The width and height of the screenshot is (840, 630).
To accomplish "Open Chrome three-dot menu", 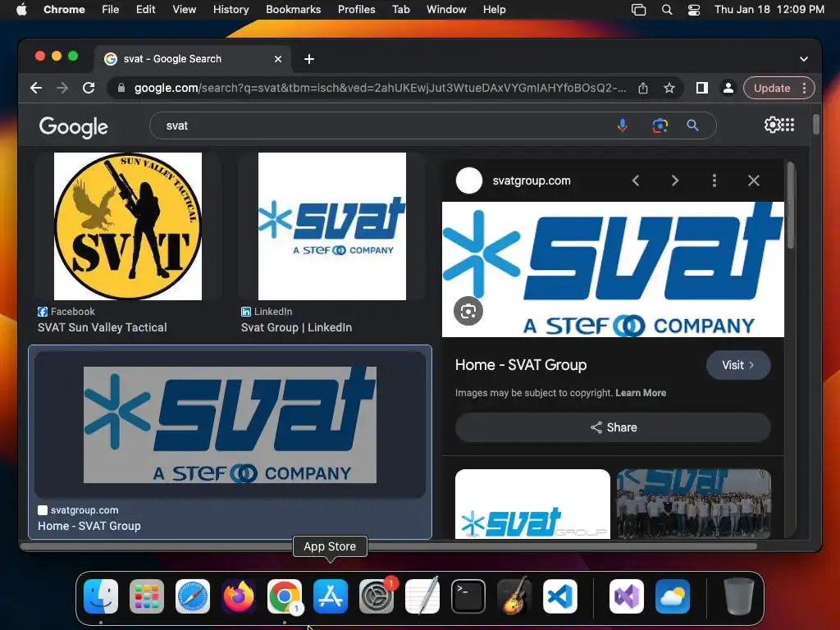I will [804, 88].
